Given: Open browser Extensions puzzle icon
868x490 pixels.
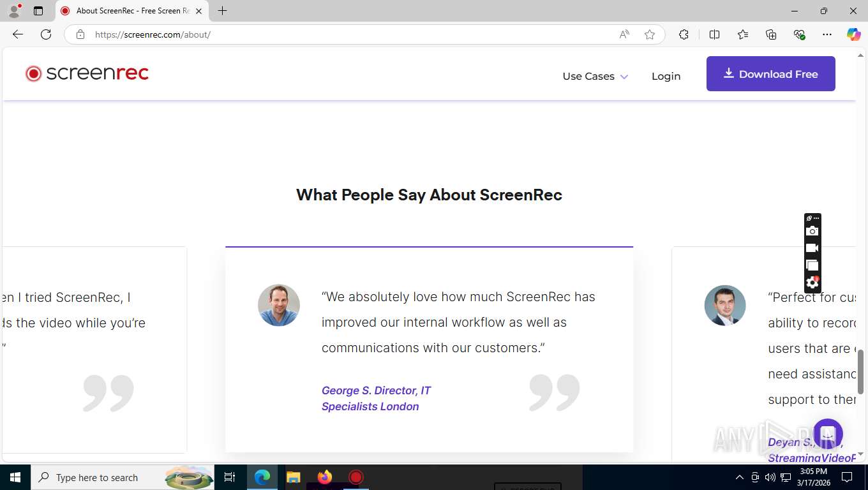Looking at the screenshot, I should (684, 34).
